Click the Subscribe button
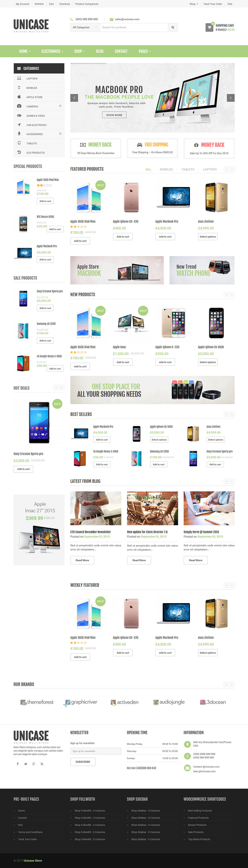248x868 pixels. pyautogui.click(x=83, y=761)
